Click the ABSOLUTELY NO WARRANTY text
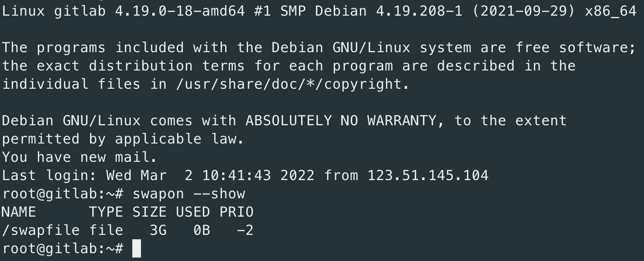 point(341,120)
